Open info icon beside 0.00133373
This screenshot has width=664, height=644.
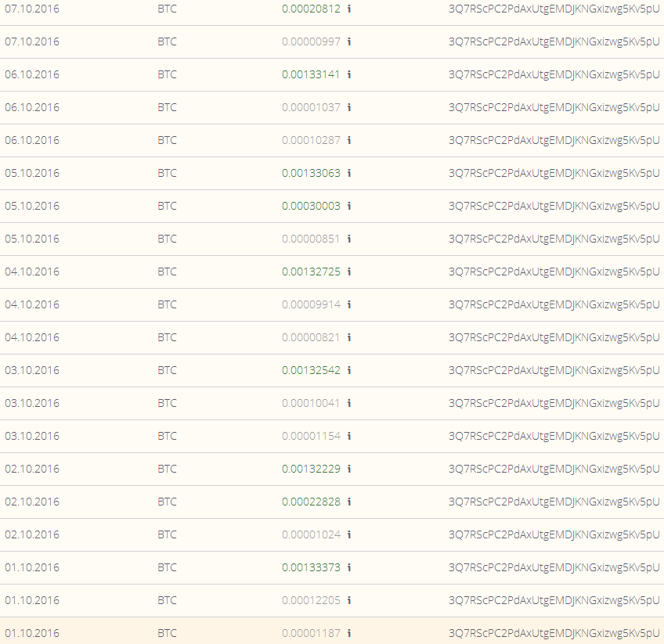tap(349, 567)
